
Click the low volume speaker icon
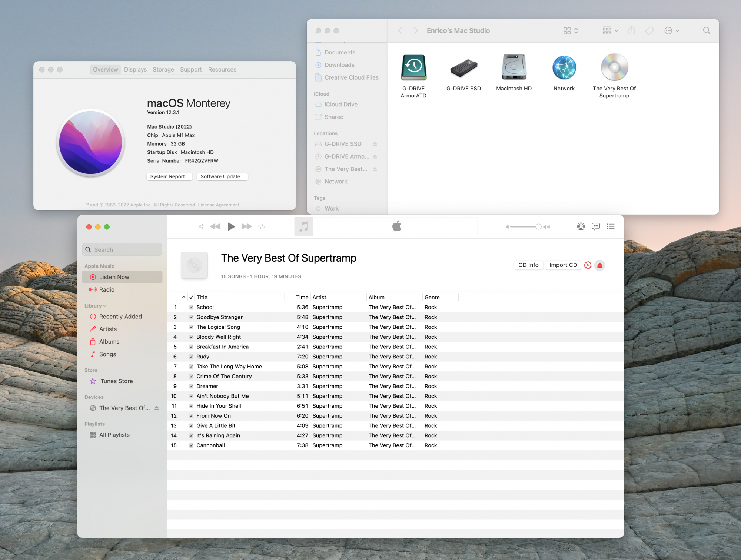507,227
